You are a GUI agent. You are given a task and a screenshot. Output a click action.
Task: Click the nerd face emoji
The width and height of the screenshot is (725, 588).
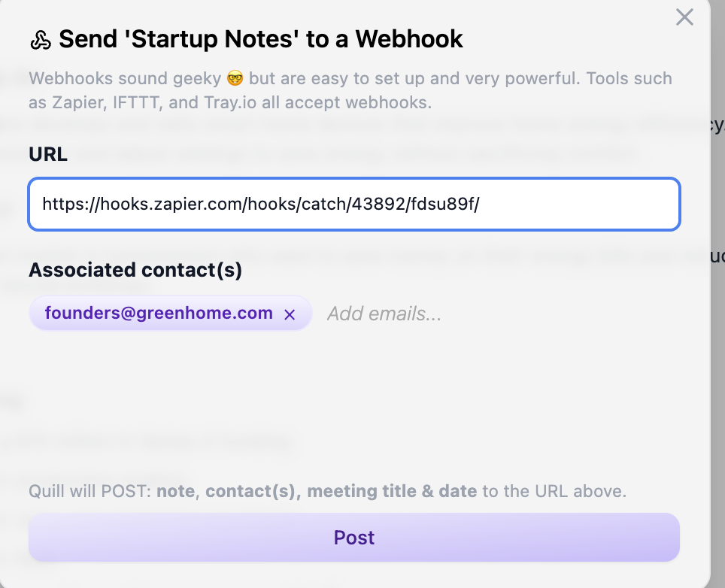pos(235,78)
